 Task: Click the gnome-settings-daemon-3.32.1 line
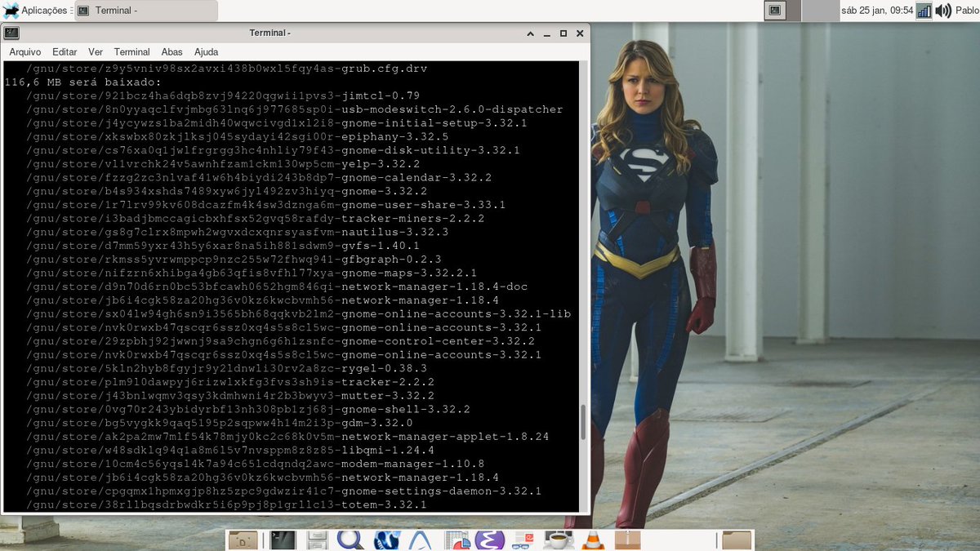pos(283,491)
